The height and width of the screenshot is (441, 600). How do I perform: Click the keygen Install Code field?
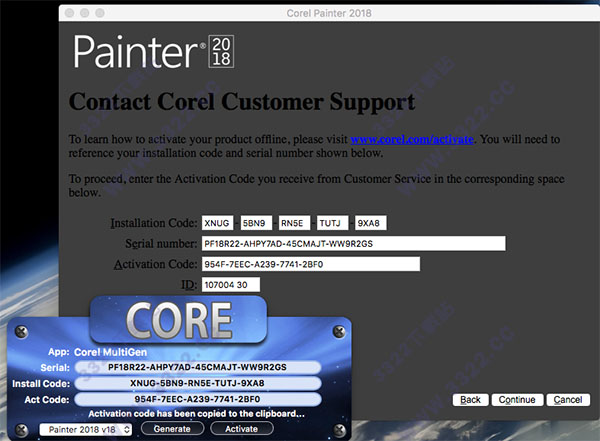(198, 383)
